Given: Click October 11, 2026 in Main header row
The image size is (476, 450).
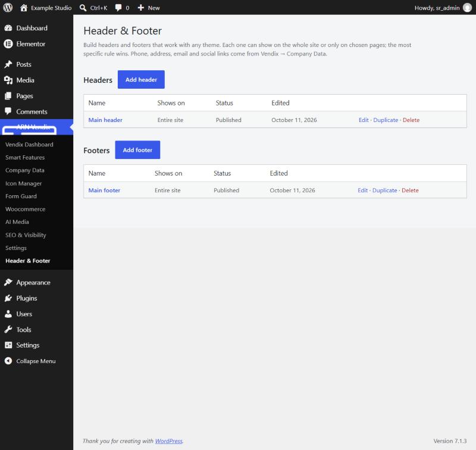Looking at the screenshot, I should [294, 120].
